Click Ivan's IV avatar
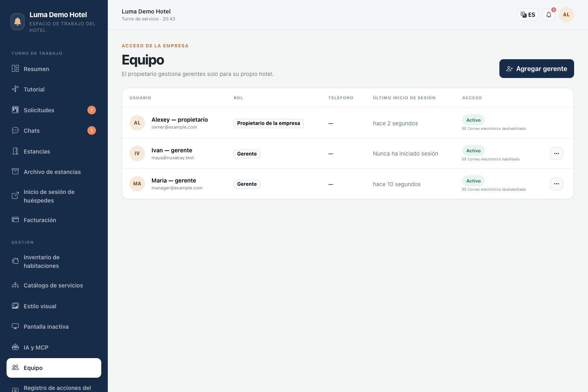The image size is (588, 392). point(137,154)
